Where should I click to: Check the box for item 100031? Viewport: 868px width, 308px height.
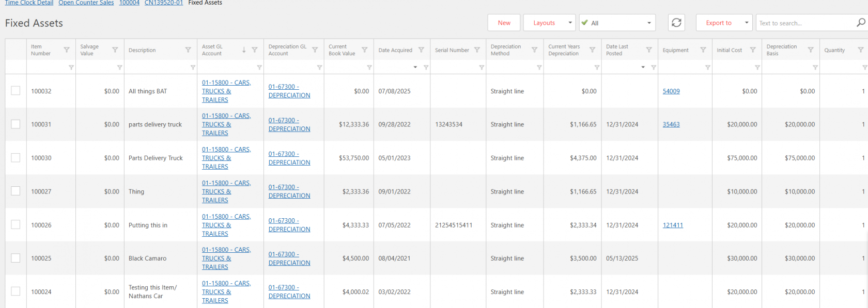click(16, 124)
